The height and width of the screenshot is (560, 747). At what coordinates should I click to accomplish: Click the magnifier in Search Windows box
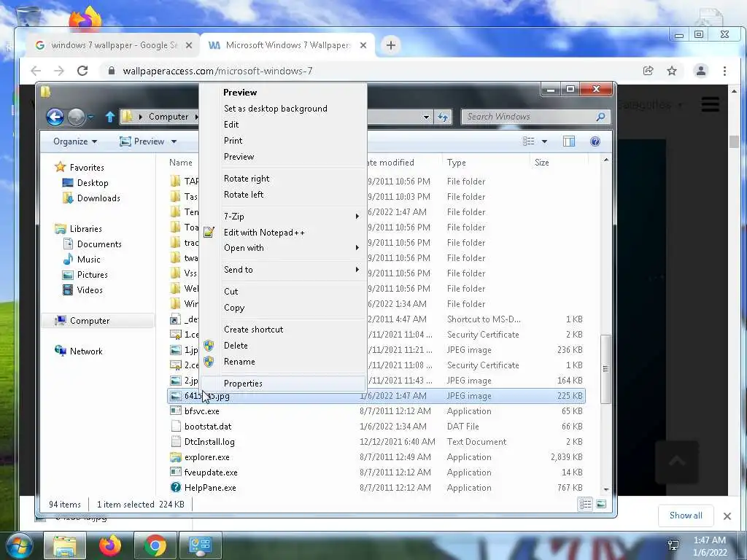601,117
